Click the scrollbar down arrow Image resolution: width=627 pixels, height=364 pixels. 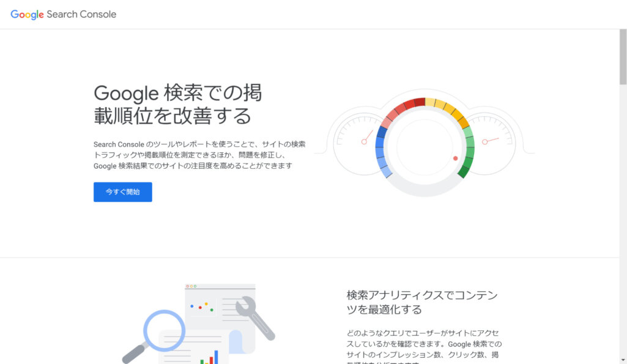click(x=623, y=360)
